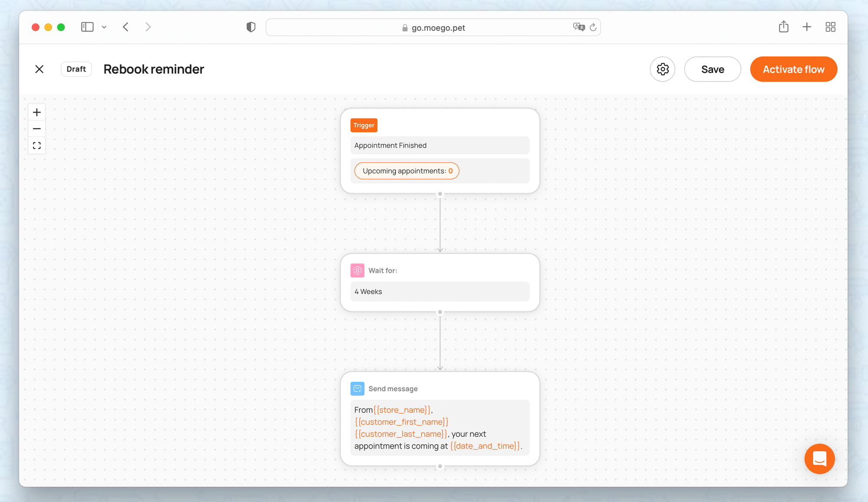Save the flow
The width and height of the screenshot is (868, 502).
712,69
